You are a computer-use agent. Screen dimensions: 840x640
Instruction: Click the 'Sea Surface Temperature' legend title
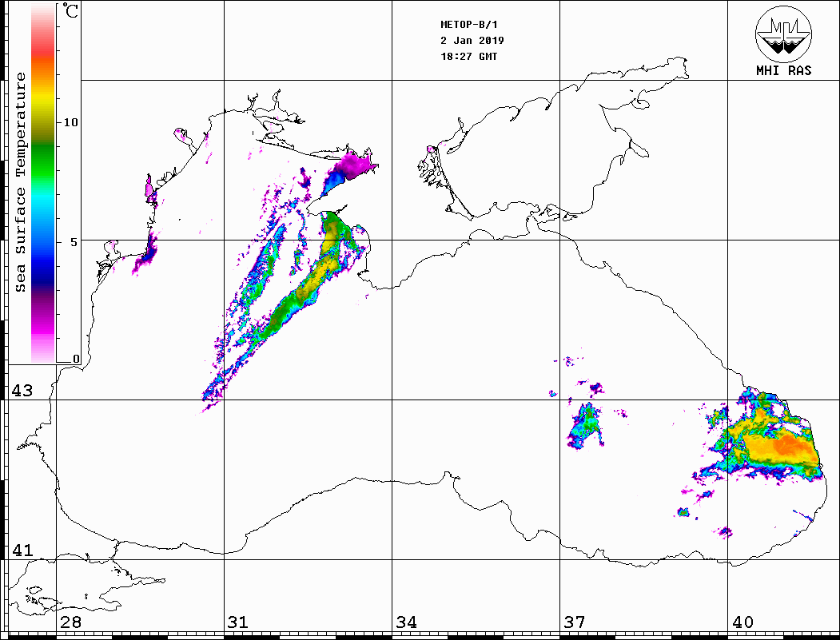pos(20,182)
